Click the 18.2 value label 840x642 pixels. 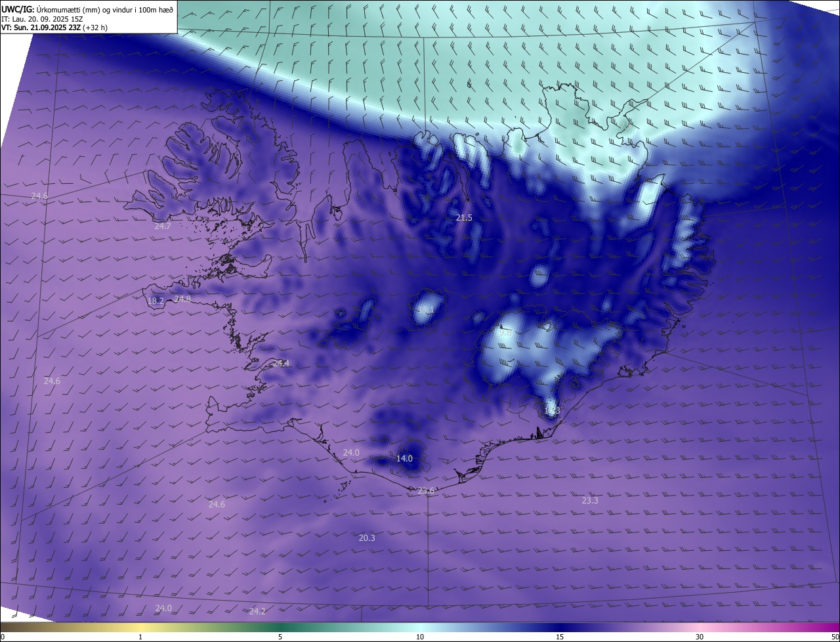point(156,301)
